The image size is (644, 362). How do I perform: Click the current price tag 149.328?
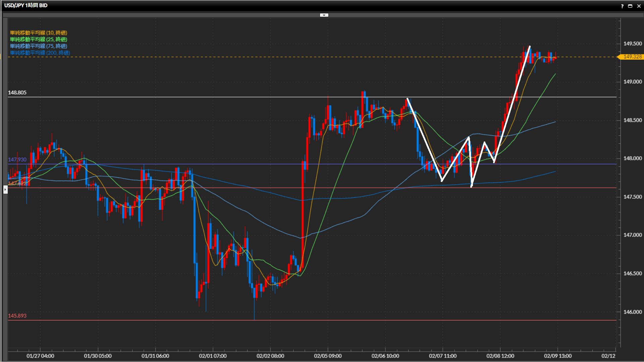click(632, 57)
